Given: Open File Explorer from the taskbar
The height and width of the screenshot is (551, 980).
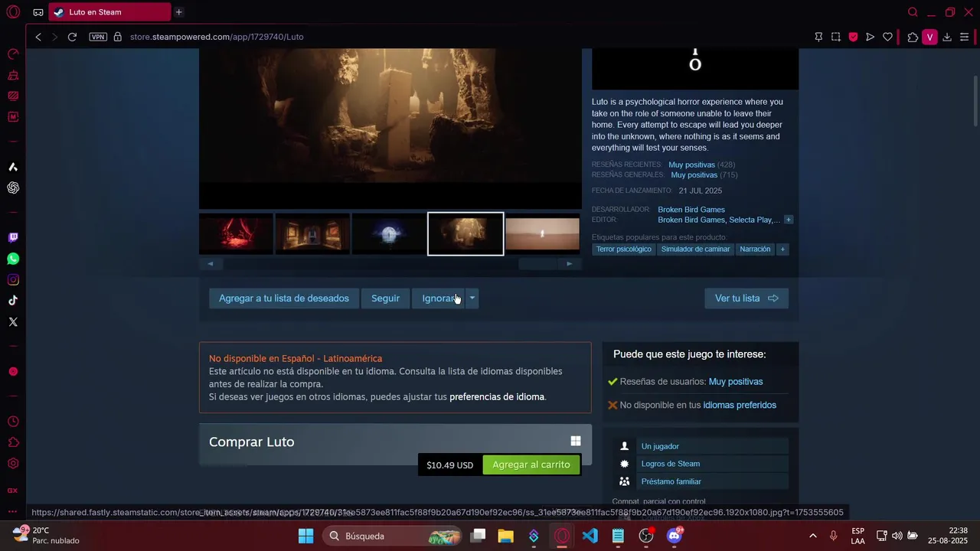Looking at the screenshot, I should point(505,536).
